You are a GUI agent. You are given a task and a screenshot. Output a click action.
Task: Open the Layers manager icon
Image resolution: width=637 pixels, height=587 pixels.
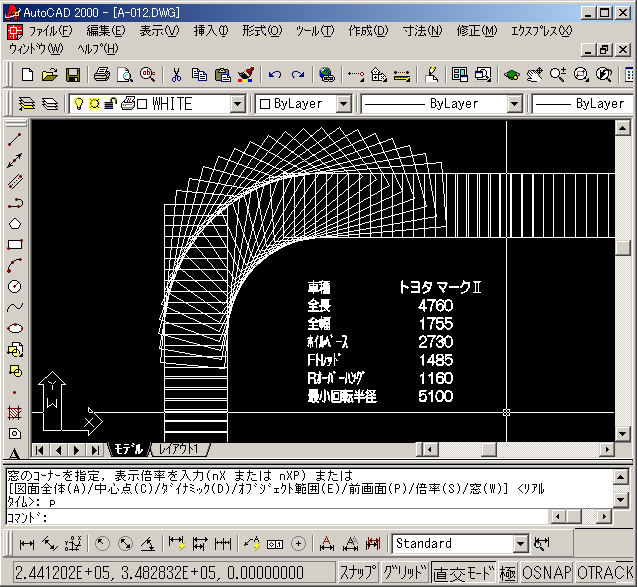pyautogui.click(x=27, y=104)
